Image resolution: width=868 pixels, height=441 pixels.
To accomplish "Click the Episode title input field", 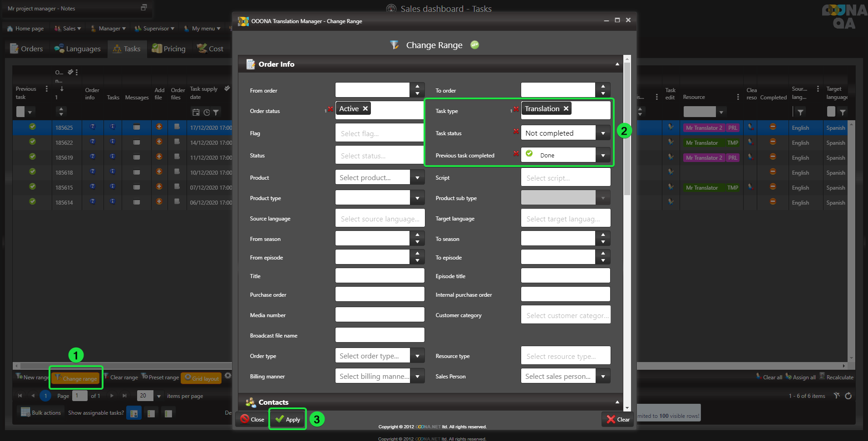I will [x=565, y=276].
